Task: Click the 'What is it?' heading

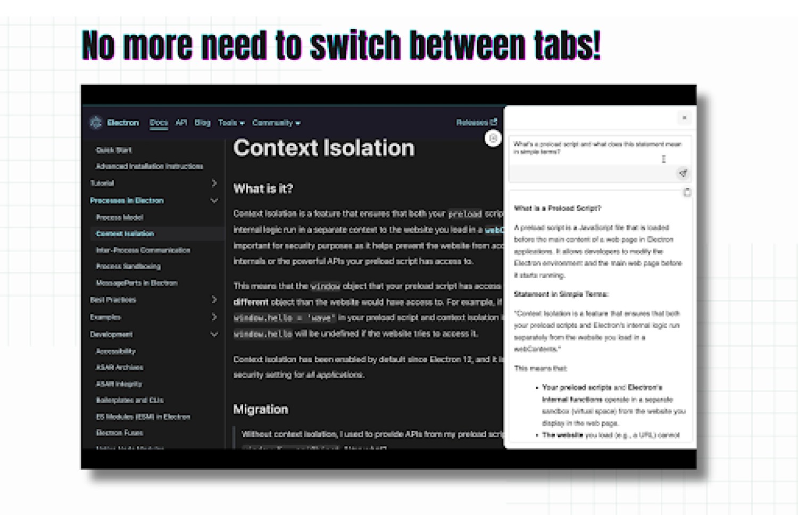Action: 263,188
